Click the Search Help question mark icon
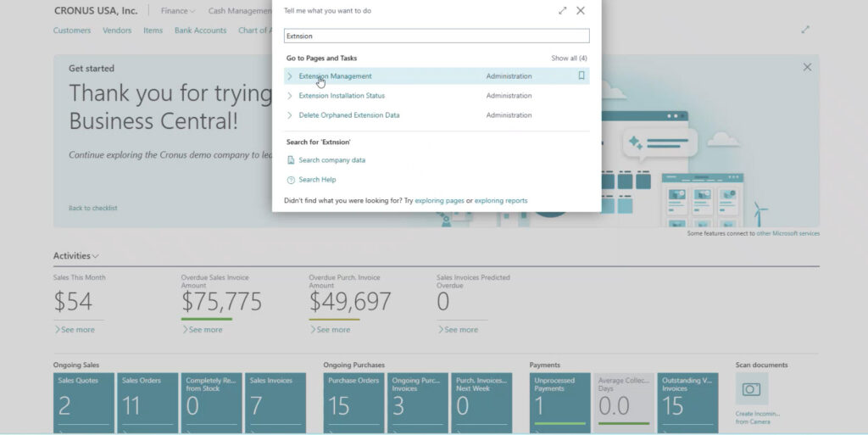This screenshot has height=435, width=868. tap(291, 180)
